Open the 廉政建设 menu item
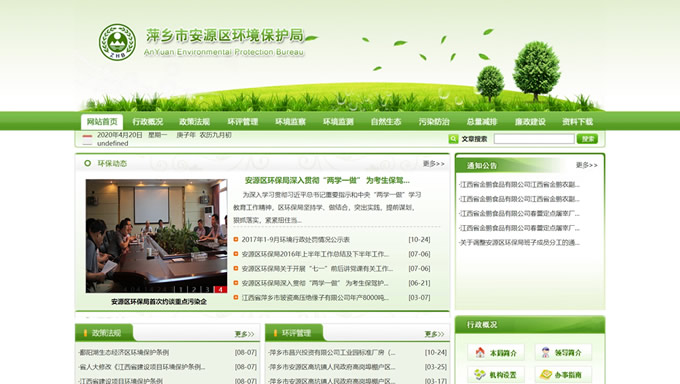This screenshot has width=680, height=384. (530, 121)
